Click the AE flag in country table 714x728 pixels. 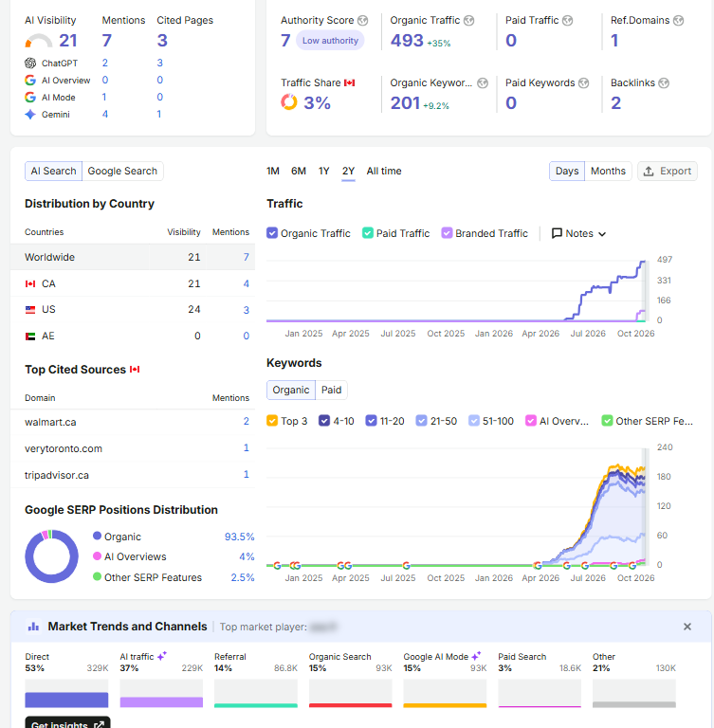[30, 337]
